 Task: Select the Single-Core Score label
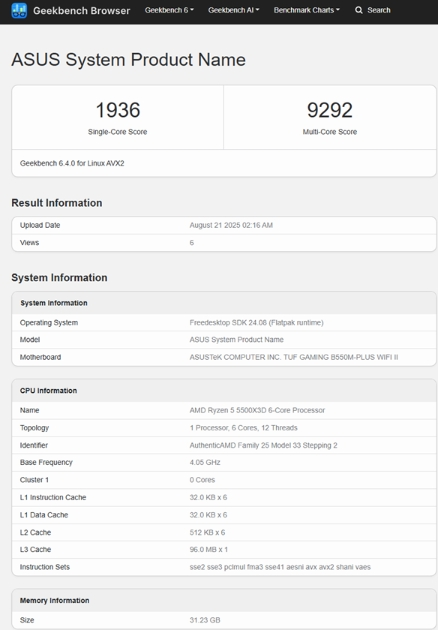point(117,132)
